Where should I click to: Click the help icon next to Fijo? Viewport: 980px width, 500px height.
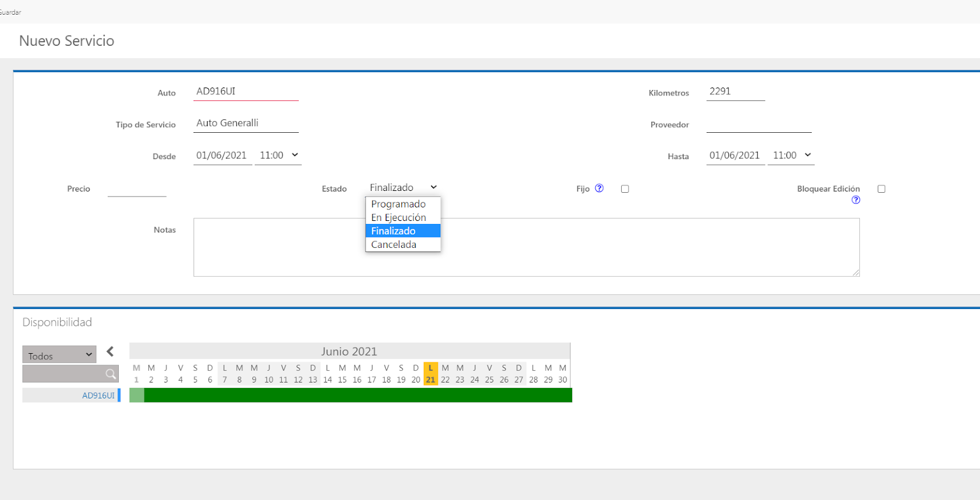coord(599,188)
